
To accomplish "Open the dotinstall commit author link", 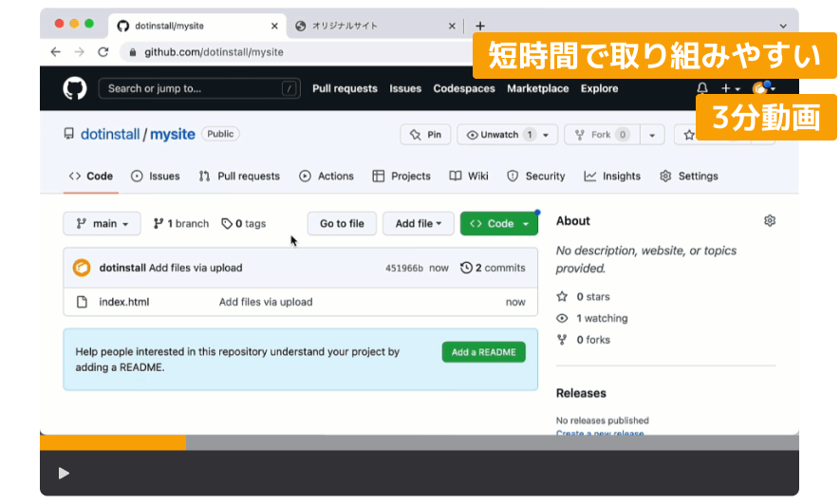I will [122, 268].
